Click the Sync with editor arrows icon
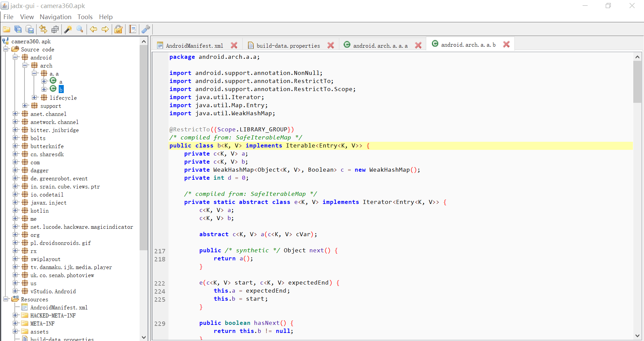The height and width of the screenshot is (341, 644). point(43,30)
